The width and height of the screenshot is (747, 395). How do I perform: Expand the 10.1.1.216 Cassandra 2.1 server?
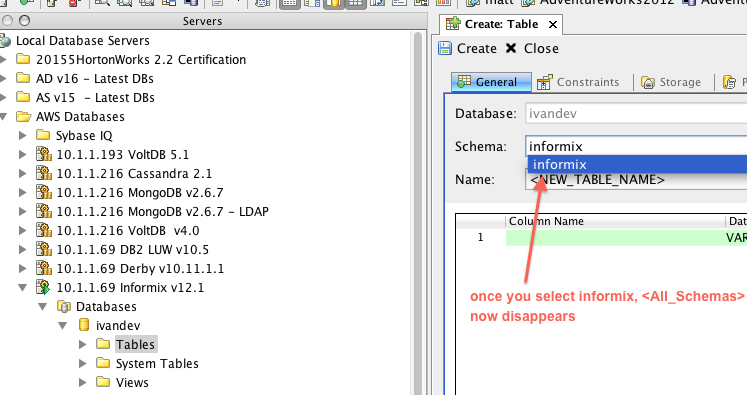click(x=22, y=174)
